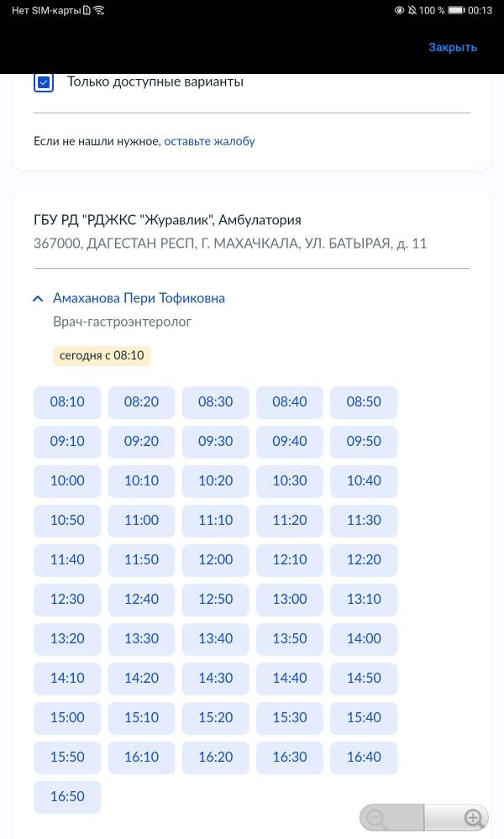Choose the 09:30 appointment time
504x839 pixels.
(x=215, y=441)
